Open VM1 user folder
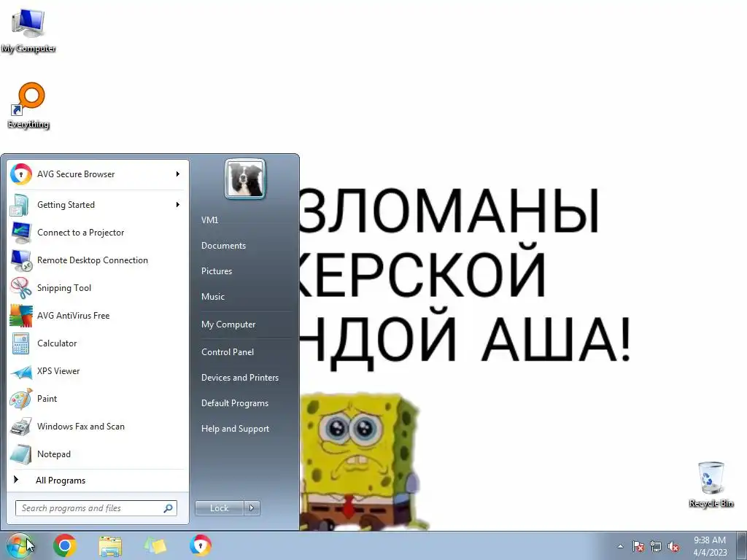Screen dimensions: 747x560 [x=209, y=220]
